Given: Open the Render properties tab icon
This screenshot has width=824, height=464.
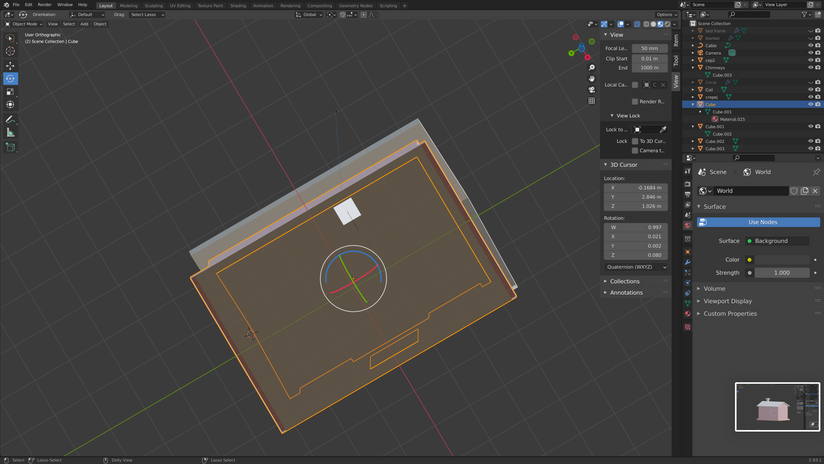Looking at the screenshot, I should [x=687, y=184].
